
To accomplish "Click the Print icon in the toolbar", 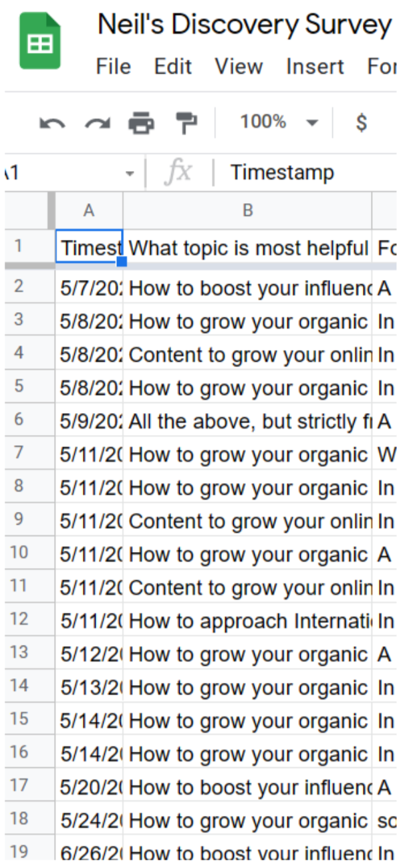I will (x=141, y=123).
